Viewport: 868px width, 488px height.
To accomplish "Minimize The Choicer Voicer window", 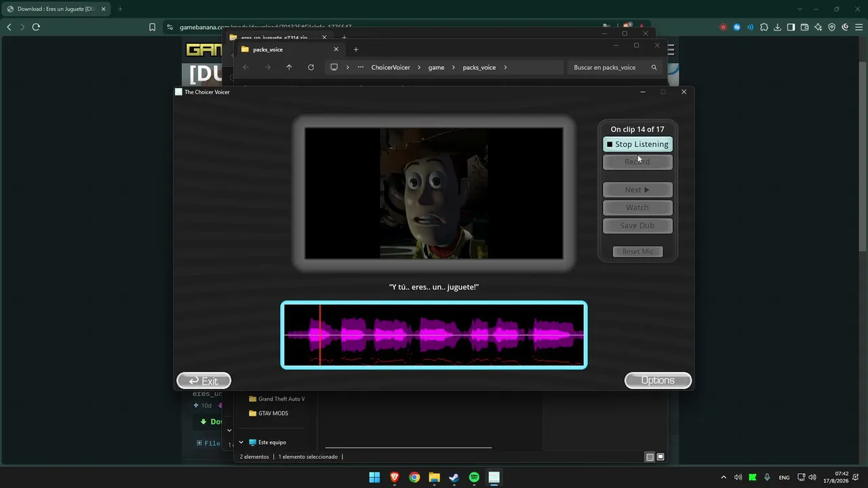I will click(x=643, y=91).
